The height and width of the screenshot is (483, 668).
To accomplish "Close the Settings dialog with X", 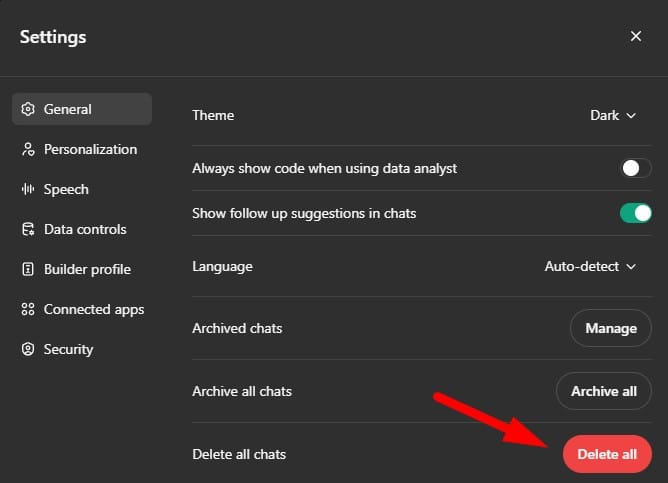I will click(x=636, y=36).
